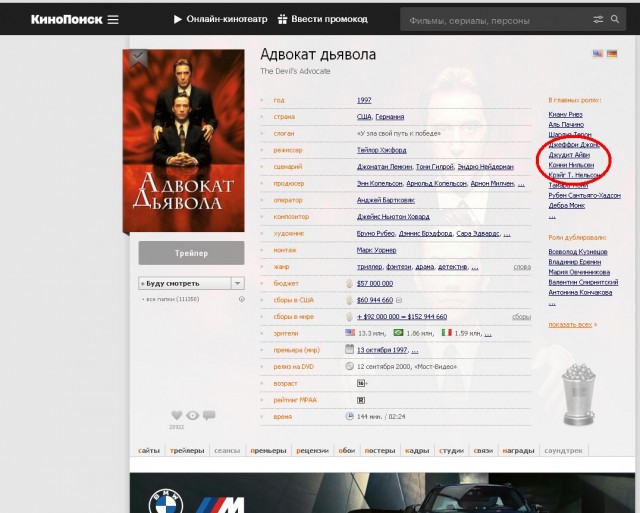
Task: Expand the сборы в США small box icon
Action: point(399,300)
